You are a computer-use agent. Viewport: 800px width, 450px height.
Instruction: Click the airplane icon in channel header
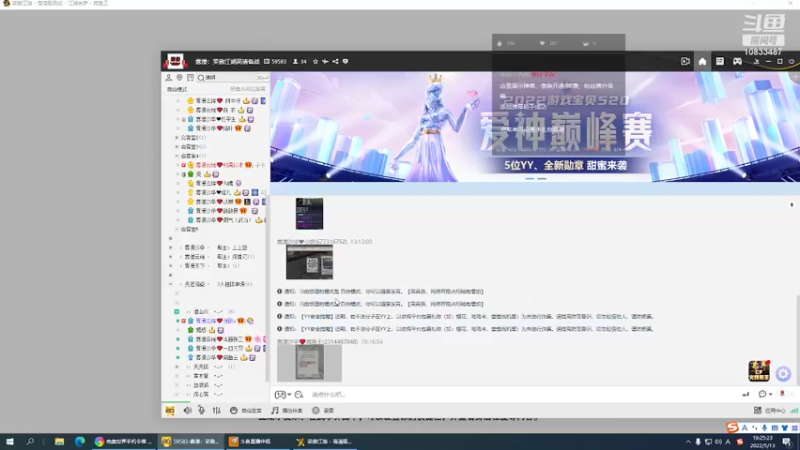pyautogui.click(x=325, y=61)
